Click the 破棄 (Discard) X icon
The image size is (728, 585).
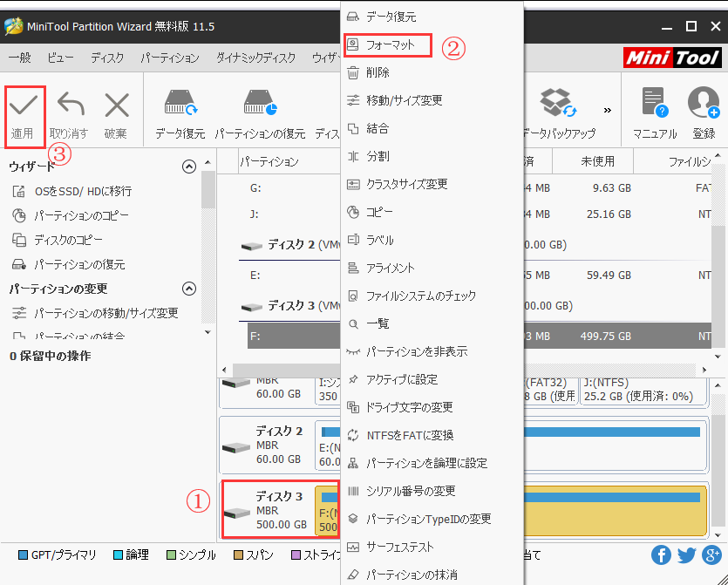116,106
